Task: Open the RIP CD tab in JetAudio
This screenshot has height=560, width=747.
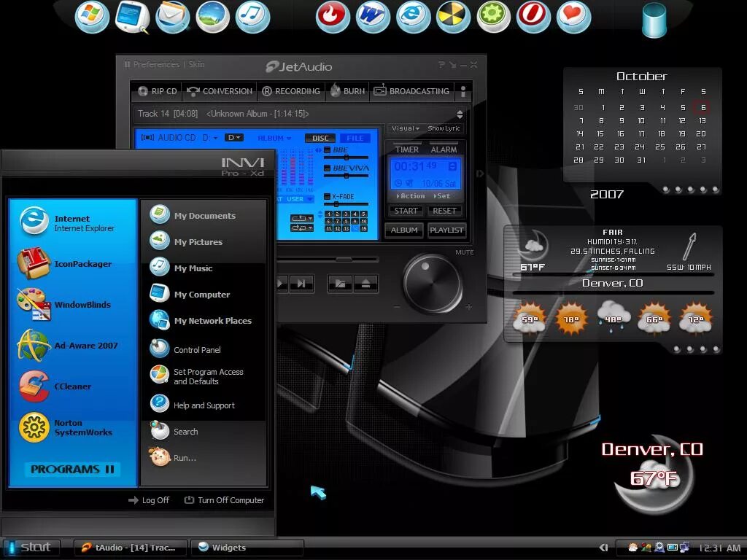Action: tap(158, 91)
